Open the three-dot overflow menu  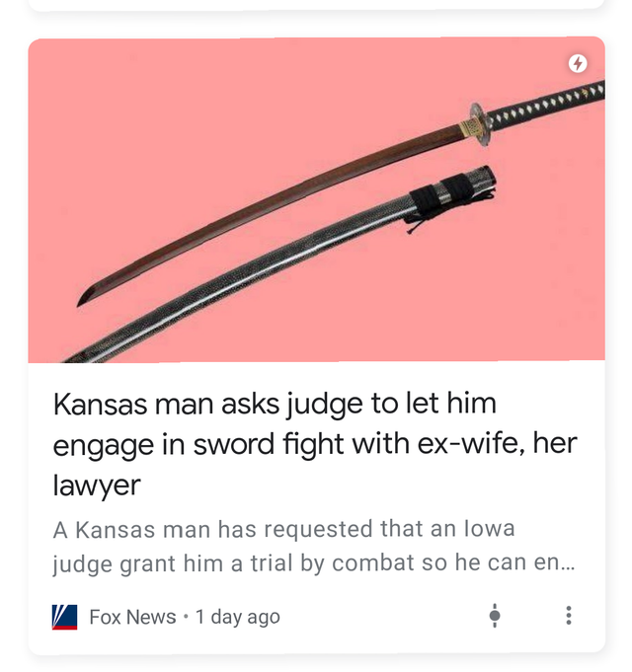pyautogui.click(x=568, y=616)
